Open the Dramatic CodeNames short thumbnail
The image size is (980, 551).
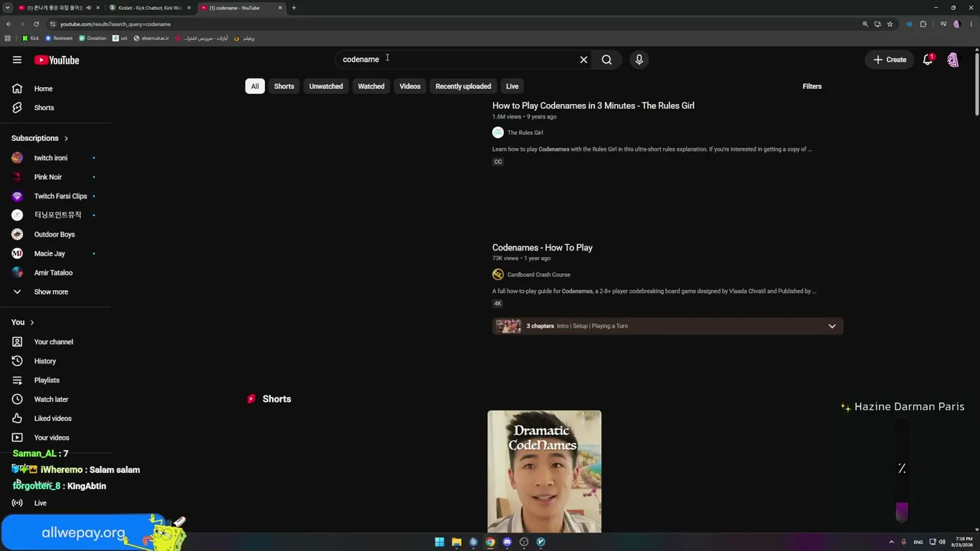coord(544,471)
